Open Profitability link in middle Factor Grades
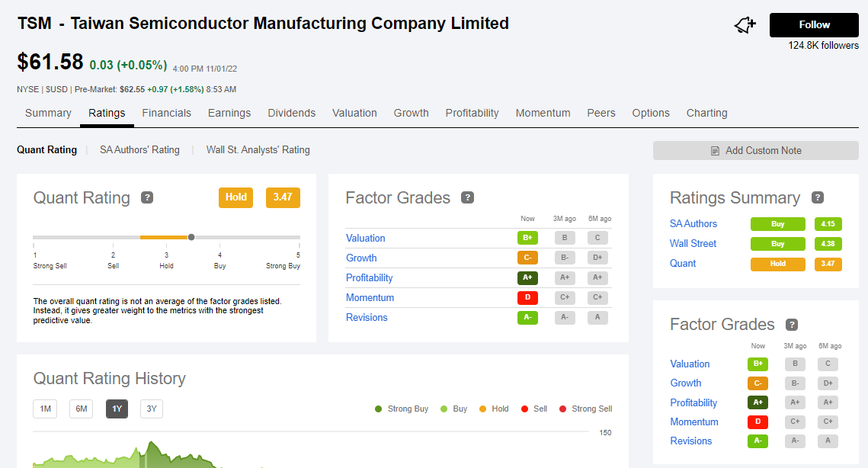Image resolution: width=868 pixels, height=468 pixels. [x=370, y=278]
